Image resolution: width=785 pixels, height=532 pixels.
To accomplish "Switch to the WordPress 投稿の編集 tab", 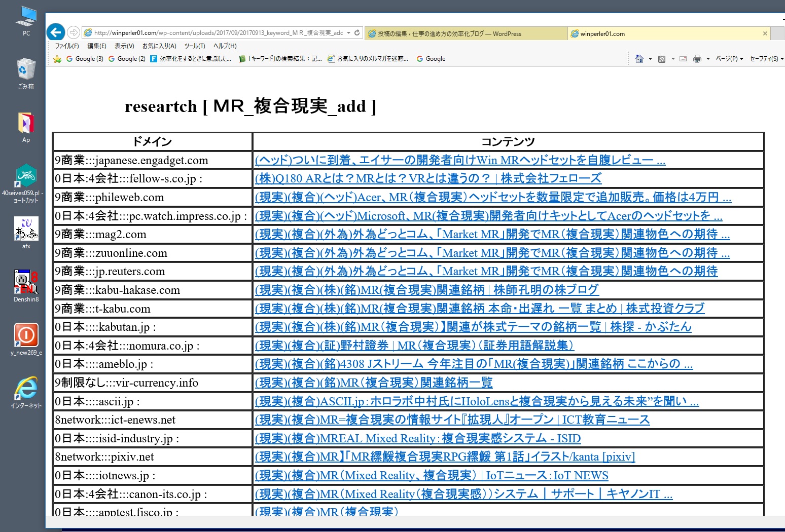I will click(x=466, y=33).
